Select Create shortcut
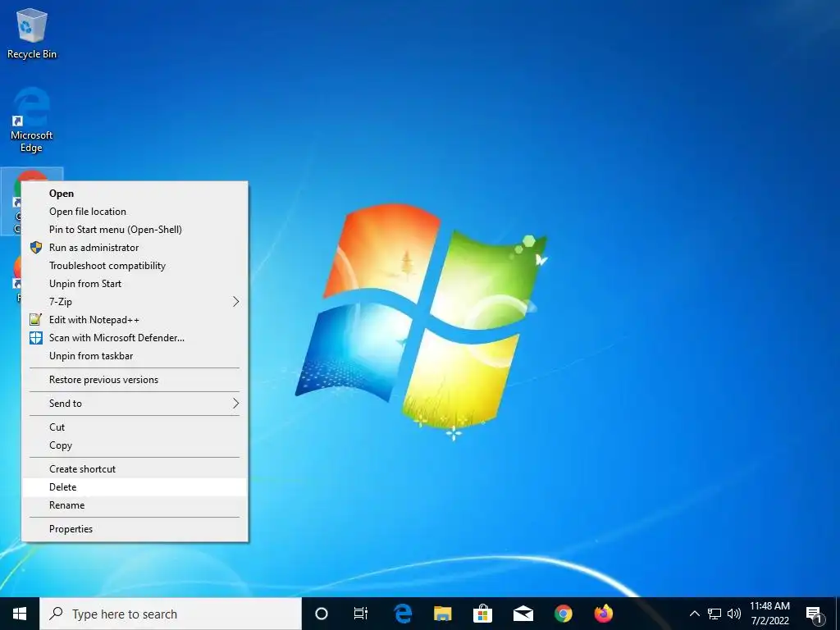Image resolution: width=840 pixels, height=630 pixels. [135, 468]
